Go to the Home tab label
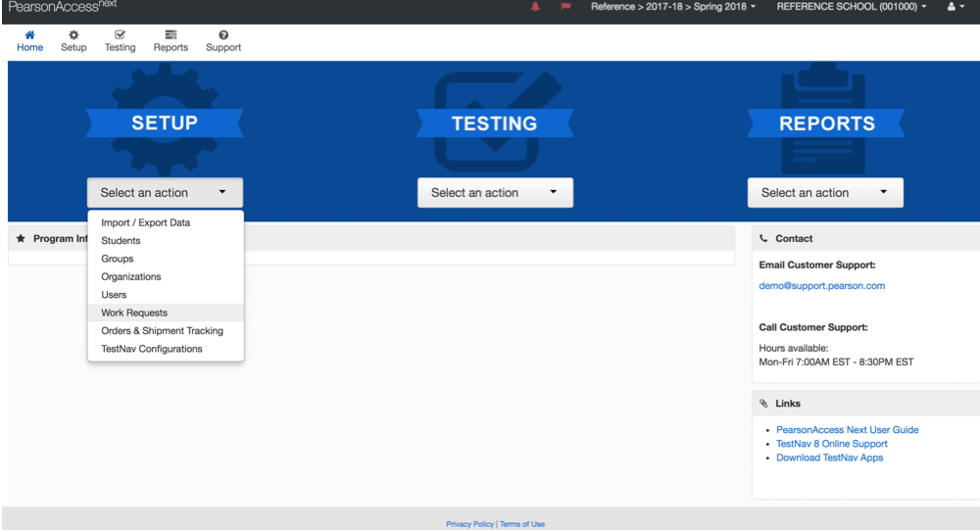The image size is (980, 530). pyautogui.click(x=29, y=47)
